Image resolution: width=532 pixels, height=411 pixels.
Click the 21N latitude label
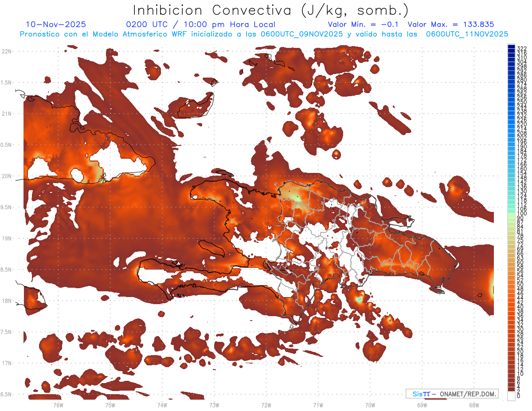click(x=7, y=114)
